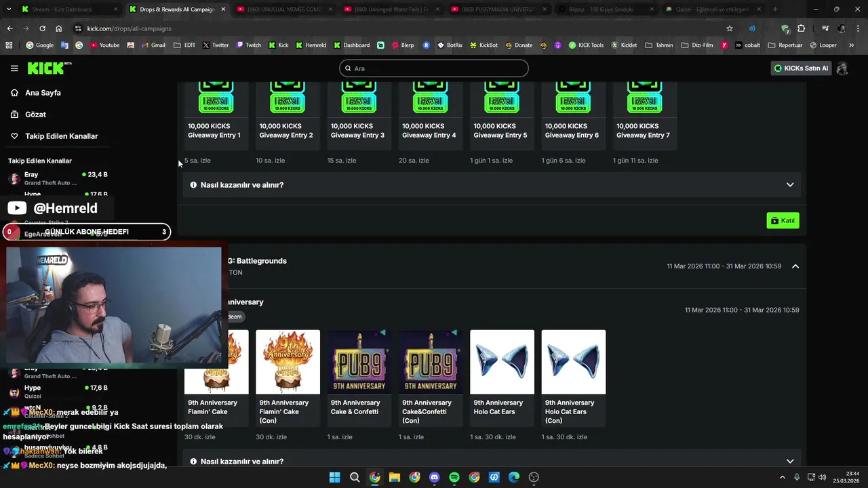This screenshot has width=868, height=488.
Task: Expand second Nasıl kazanılır ve alınır section
Action: (x=492, y=462)
